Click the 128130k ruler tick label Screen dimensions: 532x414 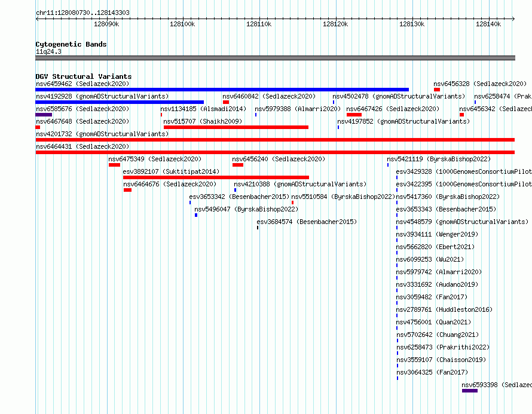412,24
